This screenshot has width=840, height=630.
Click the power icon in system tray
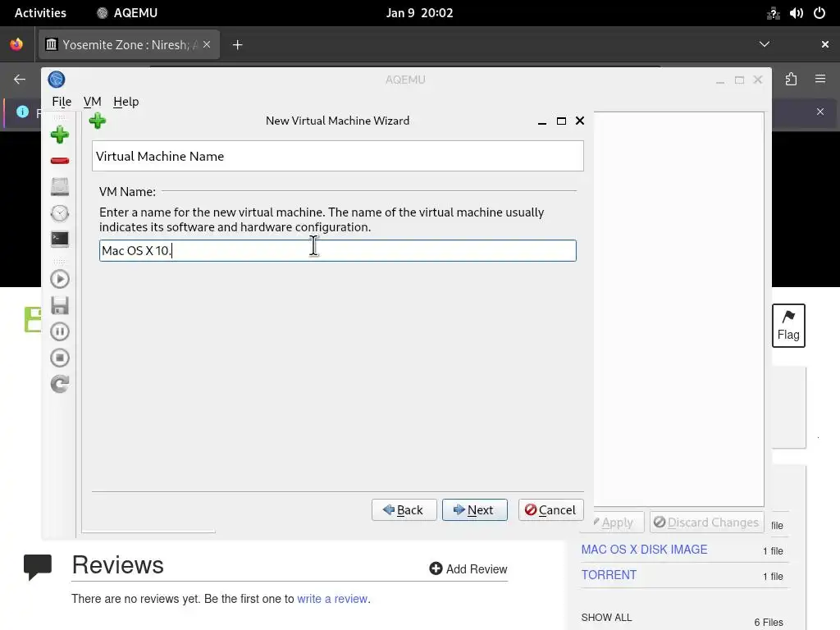[819, 13]
